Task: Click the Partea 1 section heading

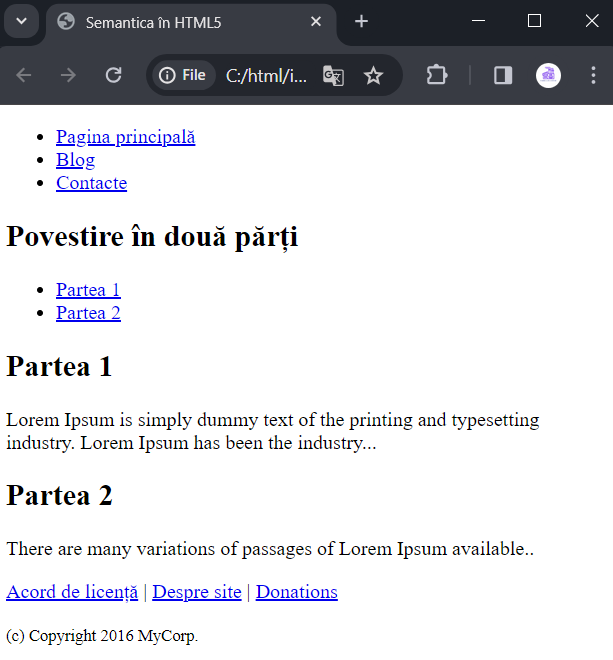Action: (x=59, y=366)
